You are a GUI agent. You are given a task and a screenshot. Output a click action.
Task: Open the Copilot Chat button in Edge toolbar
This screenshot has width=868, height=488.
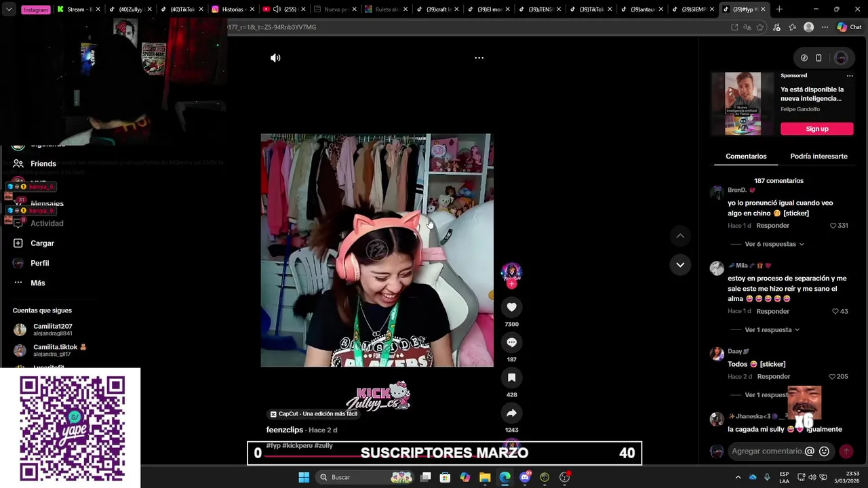[x=848, y=27]
